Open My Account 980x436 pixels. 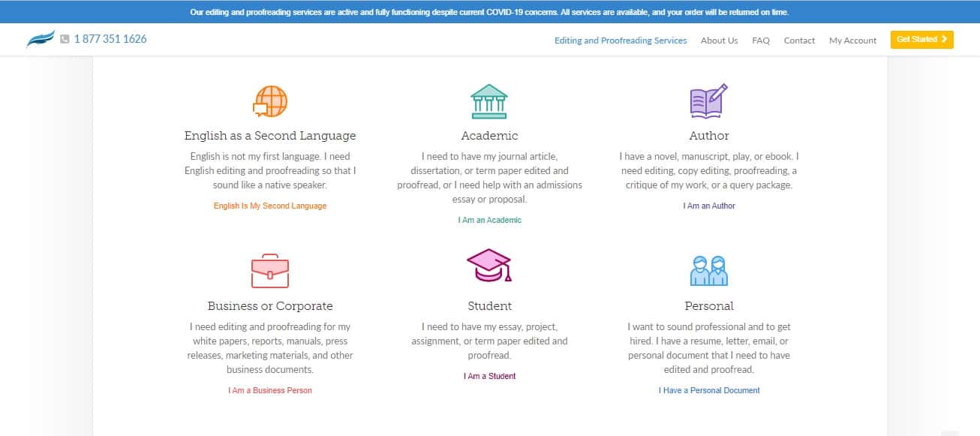click(852, 41)
